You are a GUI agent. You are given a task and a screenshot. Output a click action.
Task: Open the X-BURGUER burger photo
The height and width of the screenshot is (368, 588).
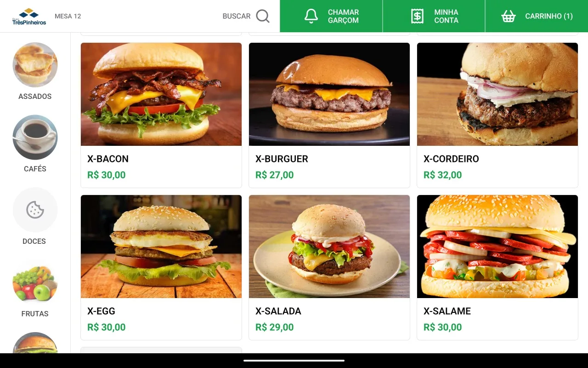pos(329,94)
